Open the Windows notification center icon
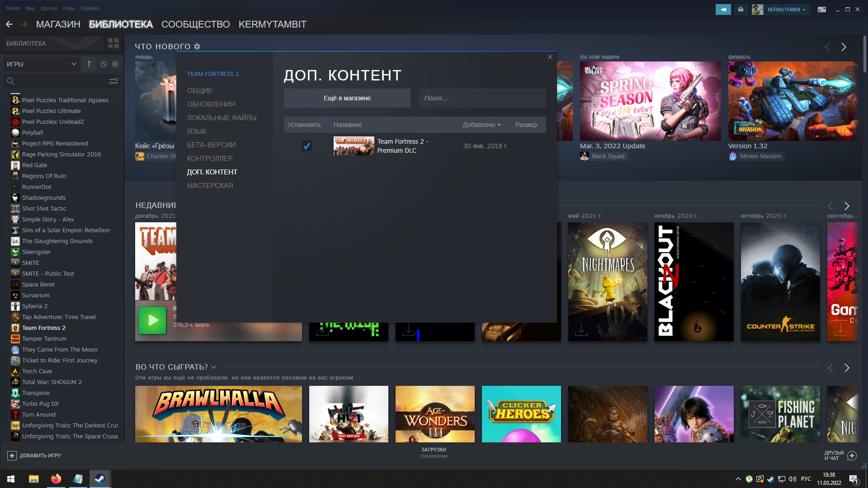Image resolution: width=868 pixels, height=488 pixels. pyautogui.click(x=854, y=479)
